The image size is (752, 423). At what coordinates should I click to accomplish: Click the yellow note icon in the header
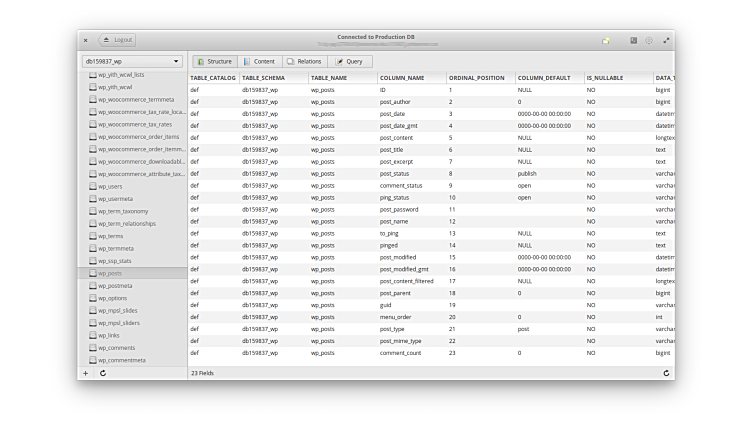pos(606,40)
